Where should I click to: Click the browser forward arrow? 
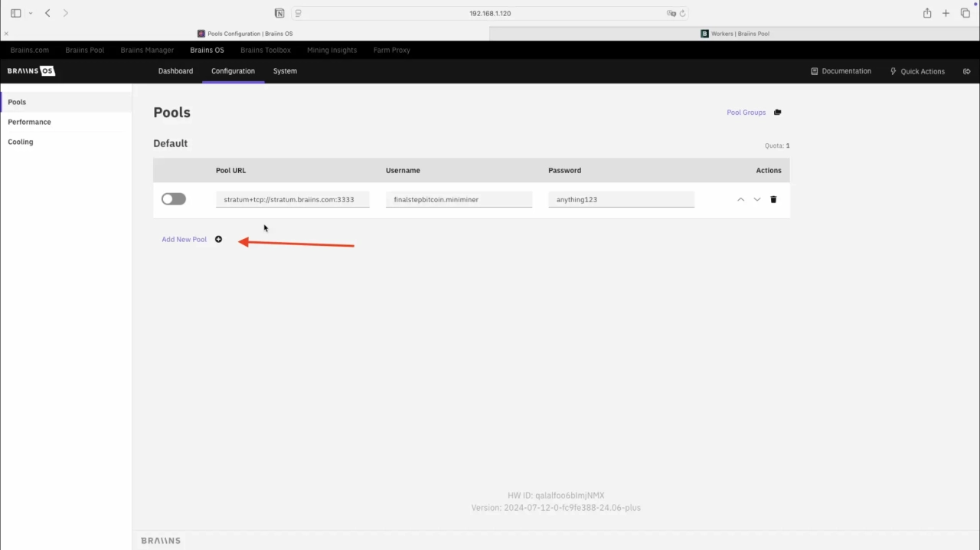click(x=66, y=13)
